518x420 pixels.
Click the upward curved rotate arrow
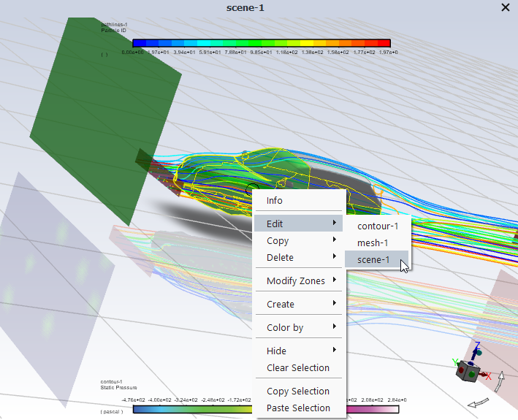tap(500, 381)
